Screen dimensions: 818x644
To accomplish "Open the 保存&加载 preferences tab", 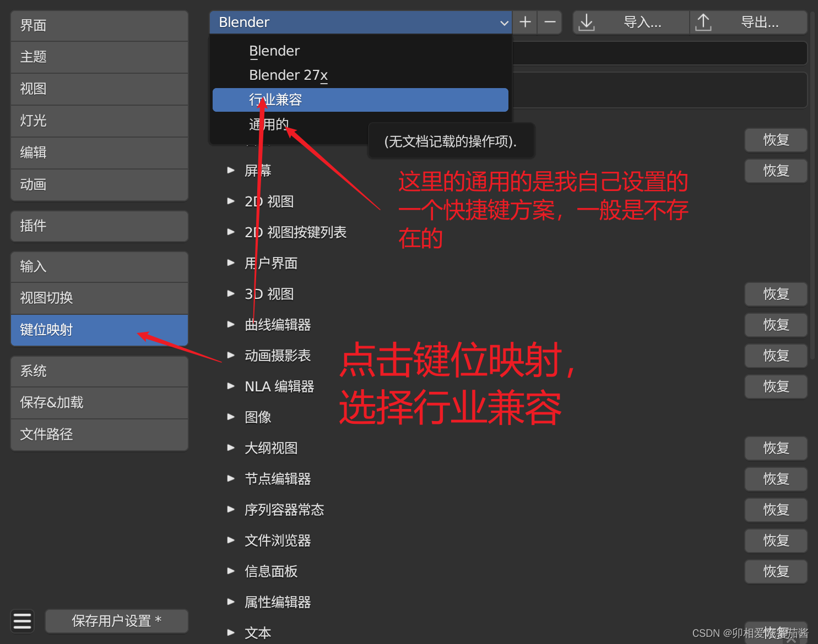I will point(100,403).
